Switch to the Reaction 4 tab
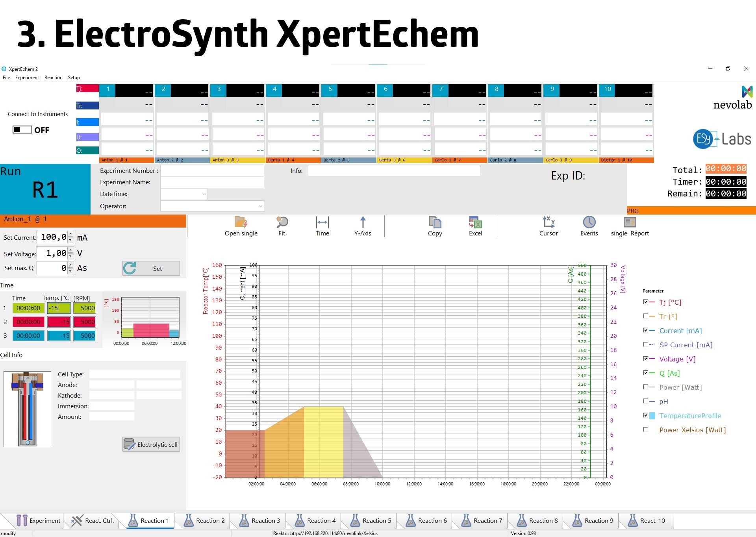756x537 pixels. coord(315,520)
